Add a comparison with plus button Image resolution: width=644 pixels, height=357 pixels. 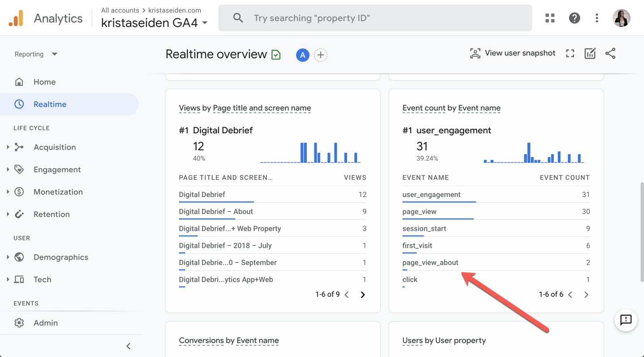321,55
